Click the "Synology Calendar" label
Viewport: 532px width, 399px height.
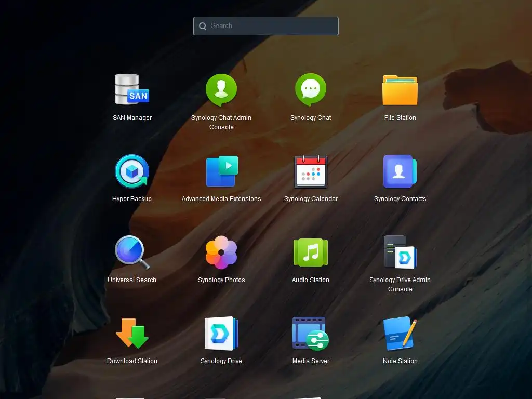311,199
